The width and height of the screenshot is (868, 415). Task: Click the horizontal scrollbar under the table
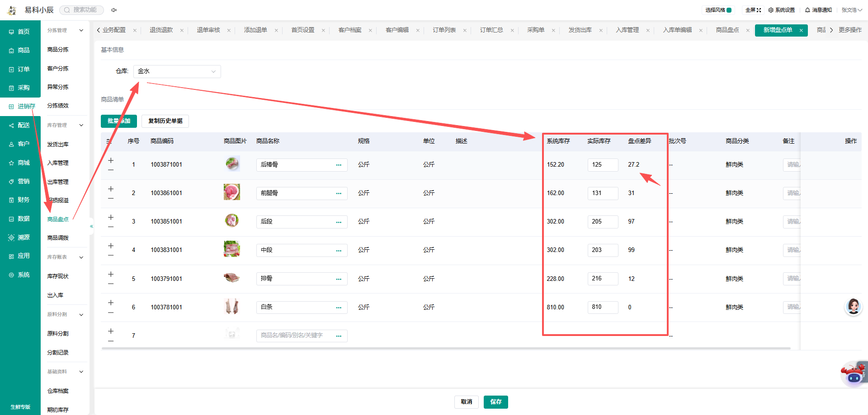coord(446,349)
